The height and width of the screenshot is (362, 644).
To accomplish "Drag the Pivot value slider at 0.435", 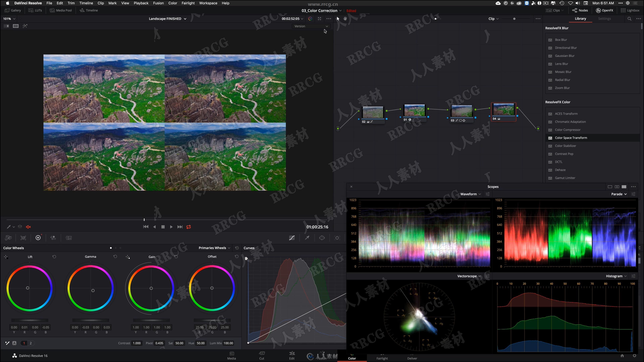I will point(159,343).
